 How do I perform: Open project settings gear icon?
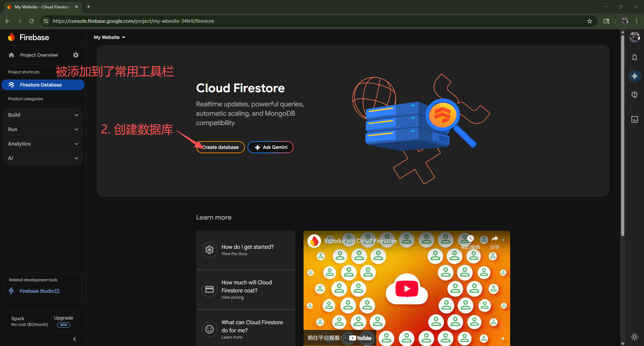(76, 55)
